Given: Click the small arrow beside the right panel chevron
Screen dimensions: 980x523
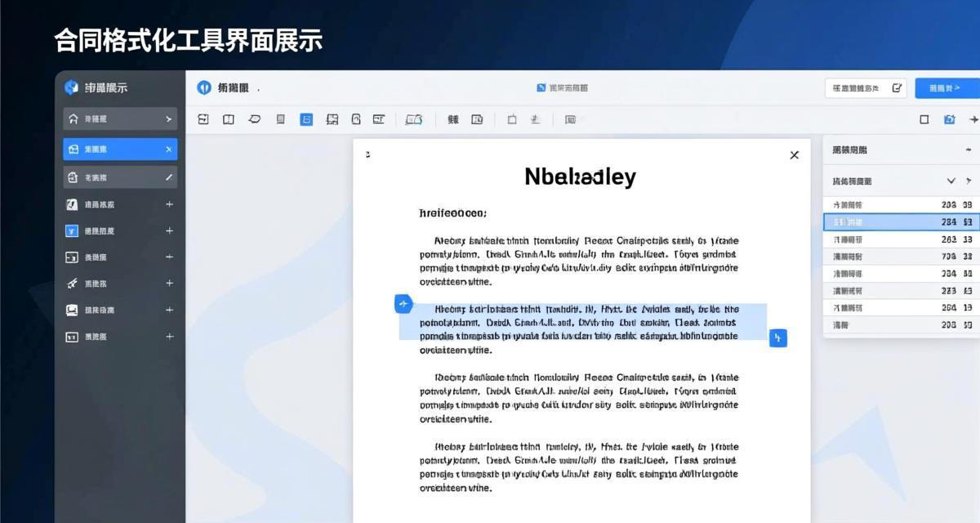Looking at the screenshot, I should coord(969,181).
